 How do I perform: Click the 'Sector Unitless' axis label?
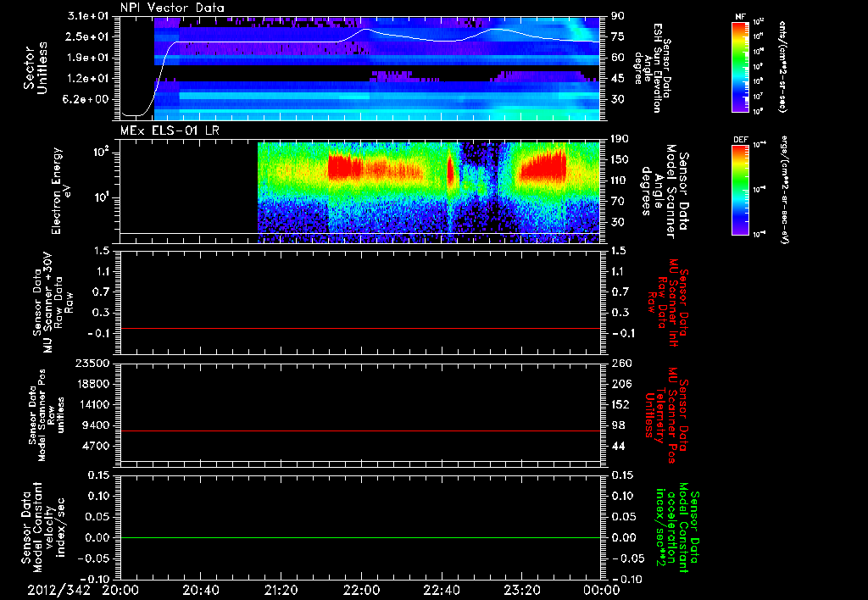36,68
